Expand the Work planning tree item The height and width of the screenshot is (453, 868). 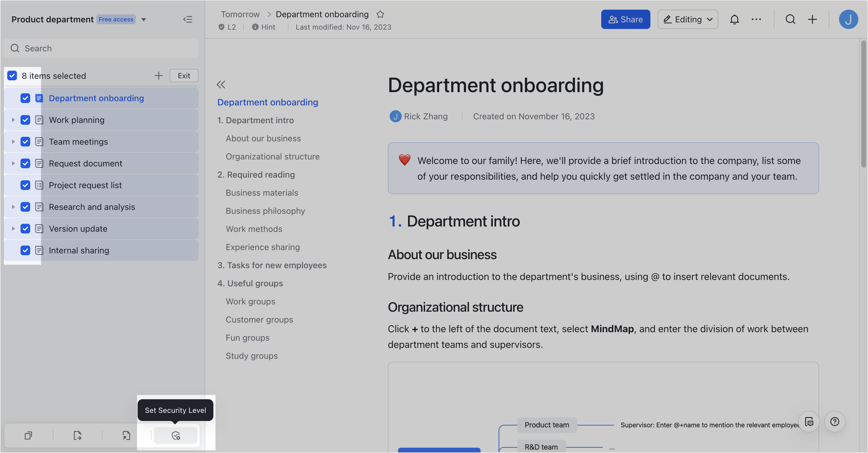(x=14, y=120)
